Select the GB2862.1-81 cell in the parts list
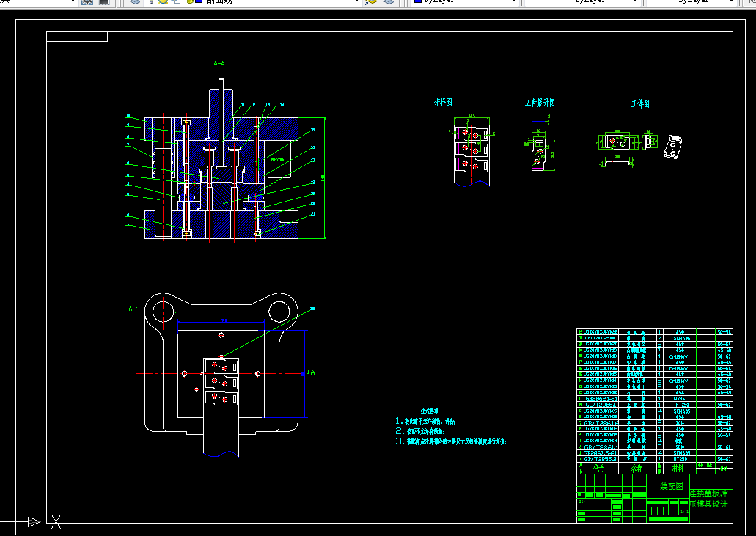Image resolution: width=756 pixels, height=536 pixels. 601,399
